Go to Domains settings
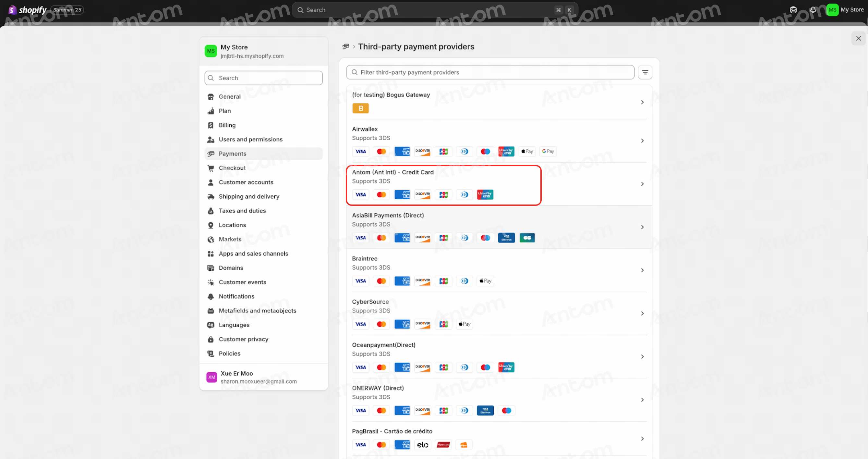 pos(263,268)
